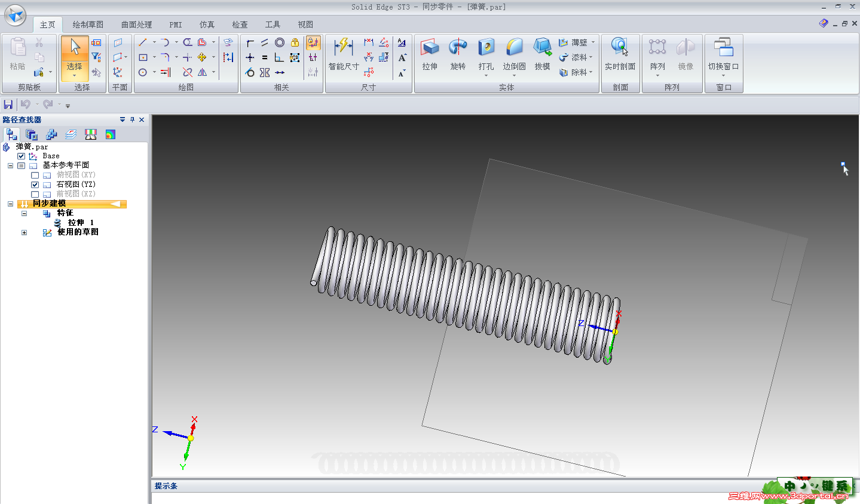Image resolution: width=860 pixels, height=504 pixels.
Task: Select the 拉伸 (Extrude) tool
Action: tap(430, 55)
